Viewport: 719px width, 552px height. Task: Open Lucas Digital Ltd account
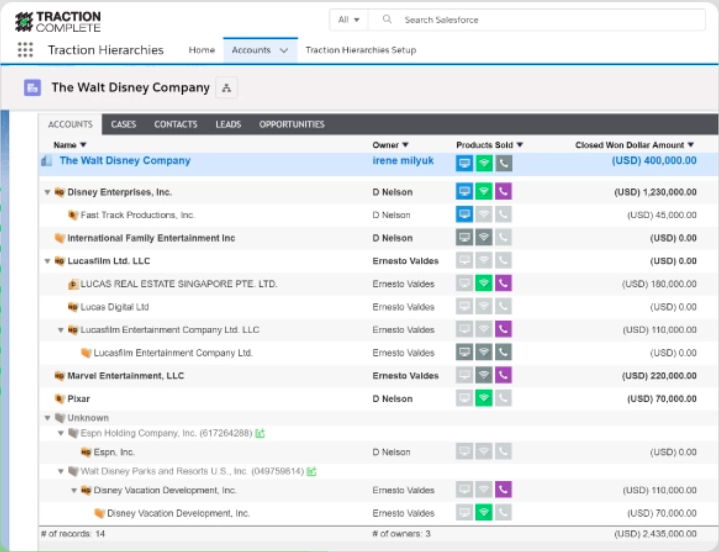pyautogui.click(x=115, y=307)
